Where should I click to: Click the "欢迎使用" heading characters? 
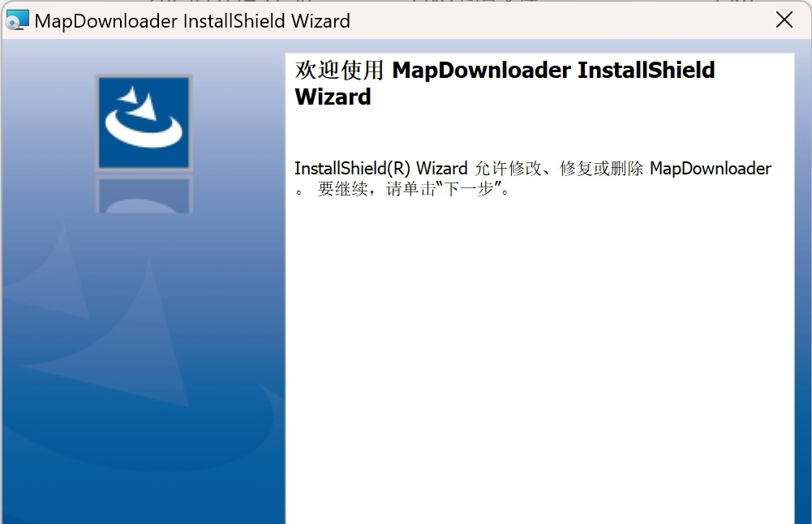click(339, 70)
